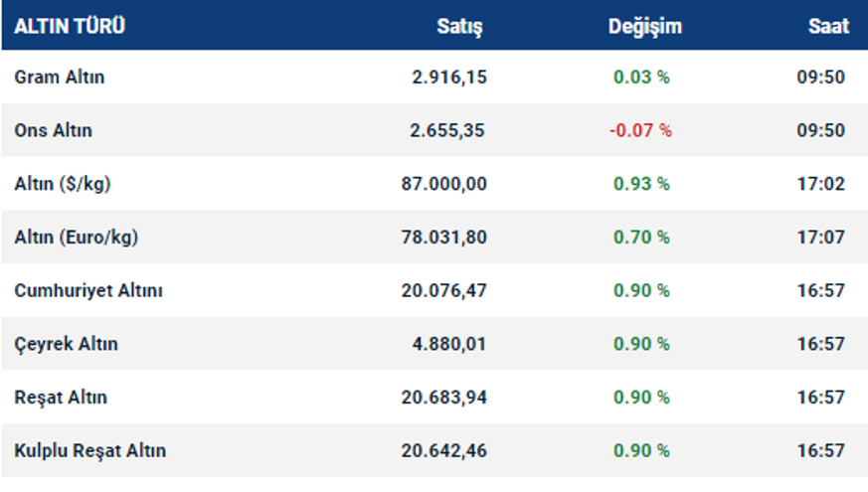Select the Altın (Euro/kg) row label
This screenshot has width=868, height=492.
(x=77, y=238)
